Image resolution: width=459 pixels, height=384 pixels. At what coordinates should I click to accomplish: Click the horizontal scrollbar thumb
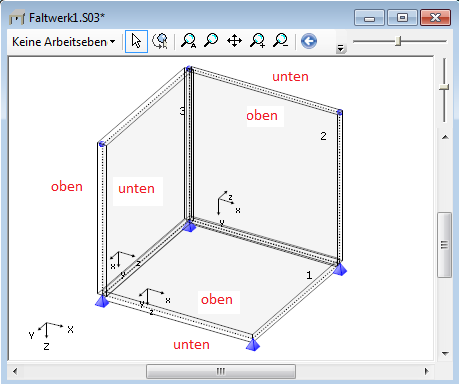pos(221,371)
